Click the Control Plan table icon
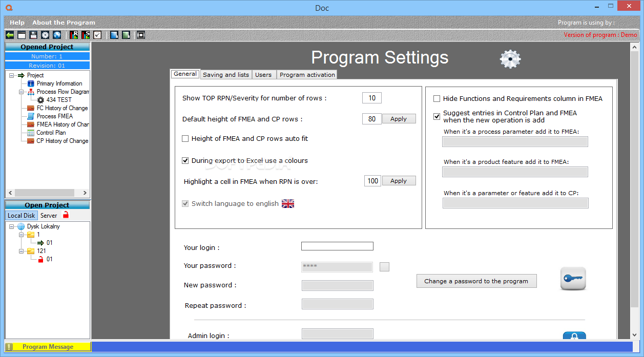Screen dimensions: 644x357 pos(31,133)
